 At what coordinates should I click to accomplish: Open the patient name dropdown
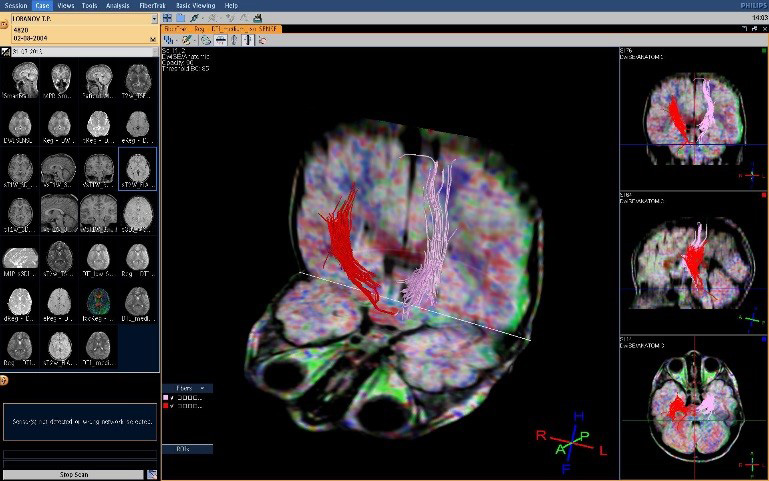tap(153, 18)
